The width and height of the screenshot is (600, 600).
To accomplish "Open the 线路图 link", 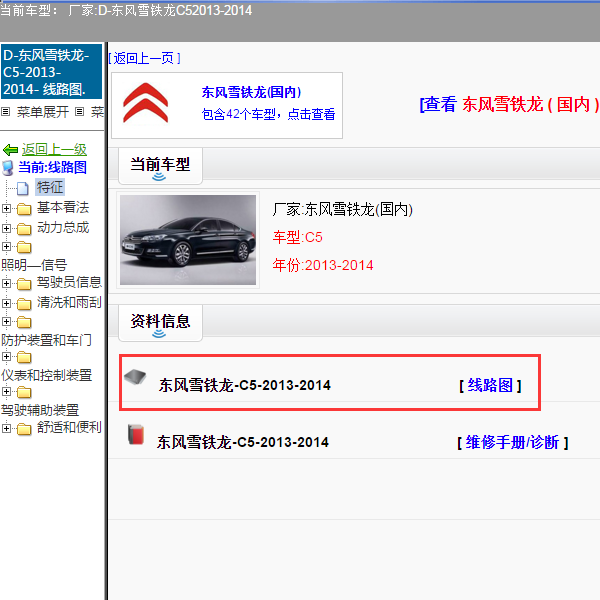I will click(490, 385).
